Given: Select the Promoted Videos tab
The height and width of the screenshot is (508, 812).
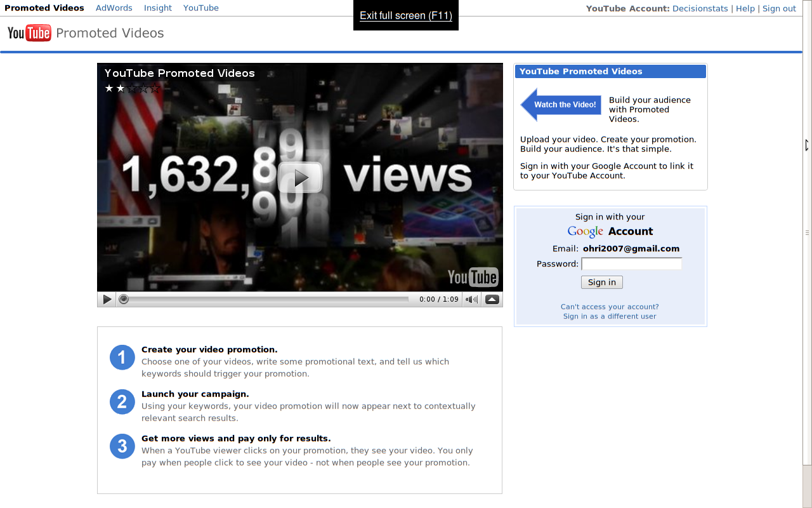Looking at the screenshot, I should pyautogui.click(x=44, y=8).
